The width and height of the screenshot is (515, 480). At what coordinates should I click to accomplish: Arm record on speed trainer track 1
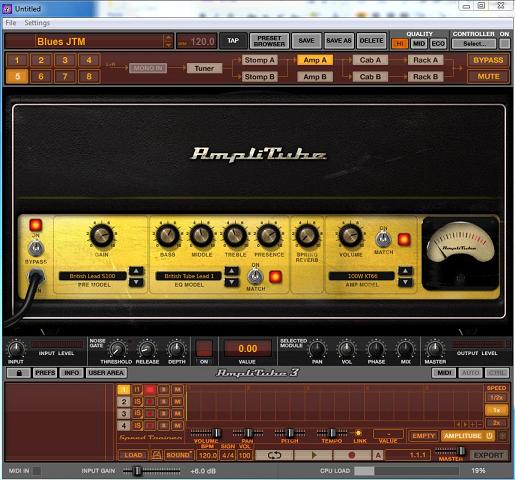[150, 389]
